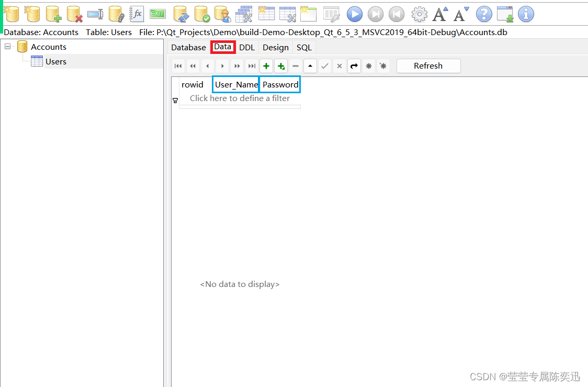Click the grey skip-back circle button
The height and width of the screenshot is (387, 588).
[397, 14]
